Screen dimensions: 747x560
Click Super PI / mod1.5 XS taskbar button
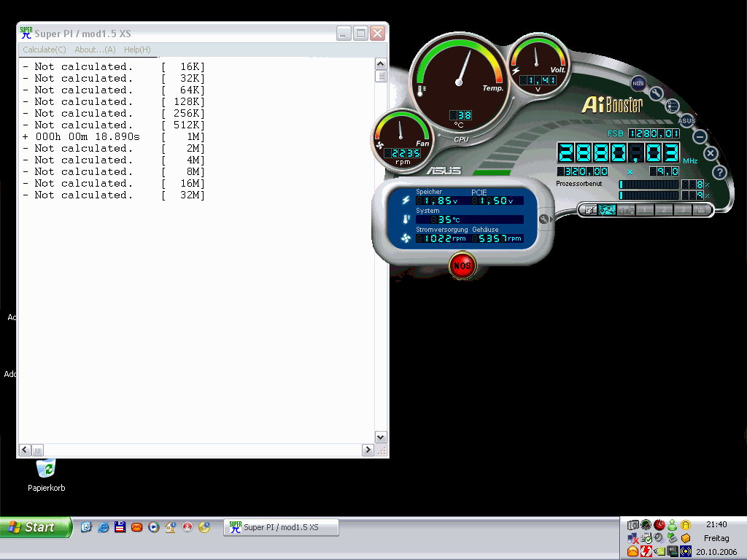[x=281, y=527]
